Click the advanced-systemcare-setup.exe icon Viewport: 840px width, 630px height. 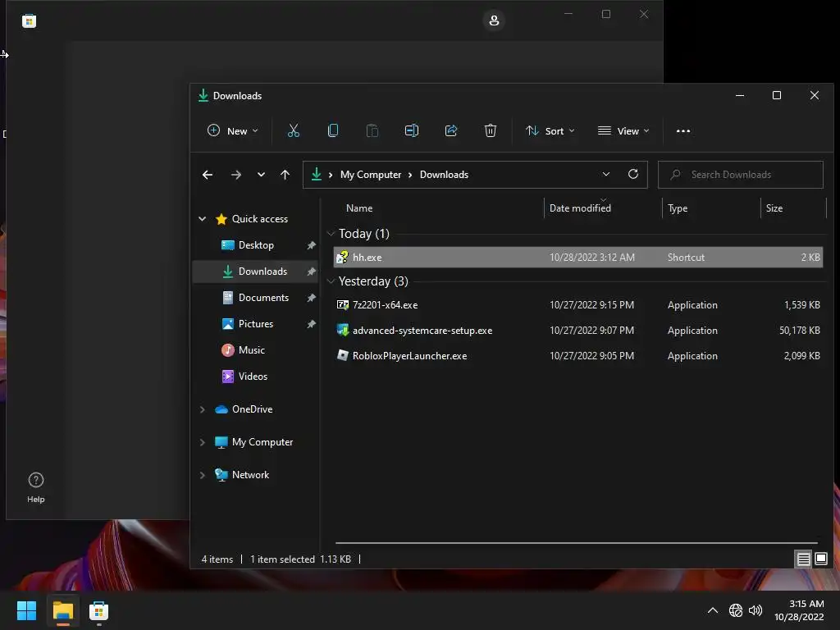tap(342, 330)
